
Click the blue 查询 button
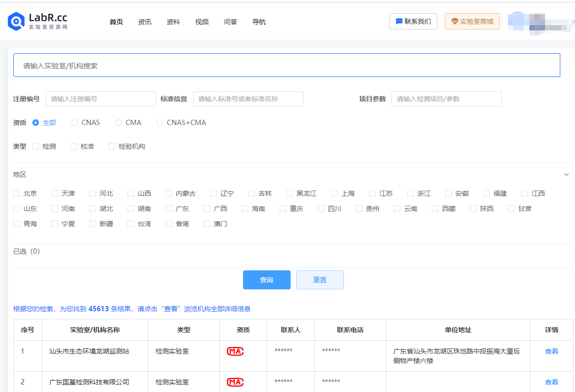[267, 280]
